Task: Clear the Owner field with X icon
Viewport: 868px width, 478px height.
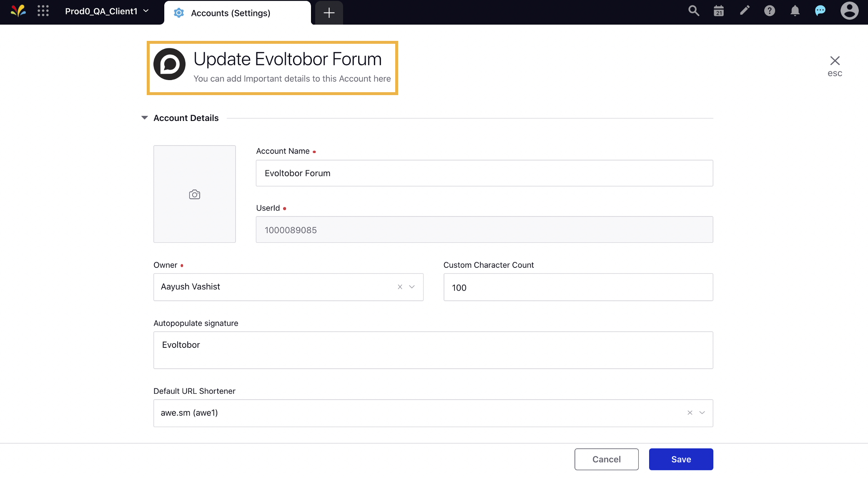Action: [400, 287]
